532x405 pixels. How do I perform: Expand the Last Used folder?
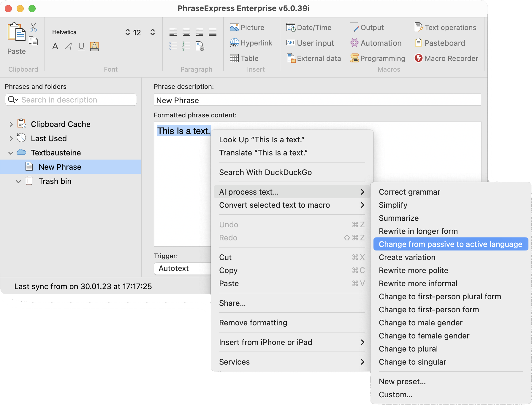pyautogui.click(x=11, y=138)
